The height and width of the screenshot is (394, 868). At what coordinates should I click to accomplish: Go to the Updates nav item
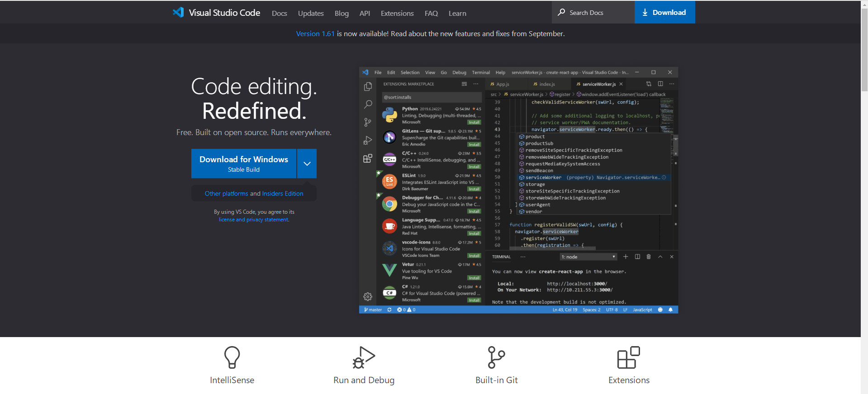point(311,14)
